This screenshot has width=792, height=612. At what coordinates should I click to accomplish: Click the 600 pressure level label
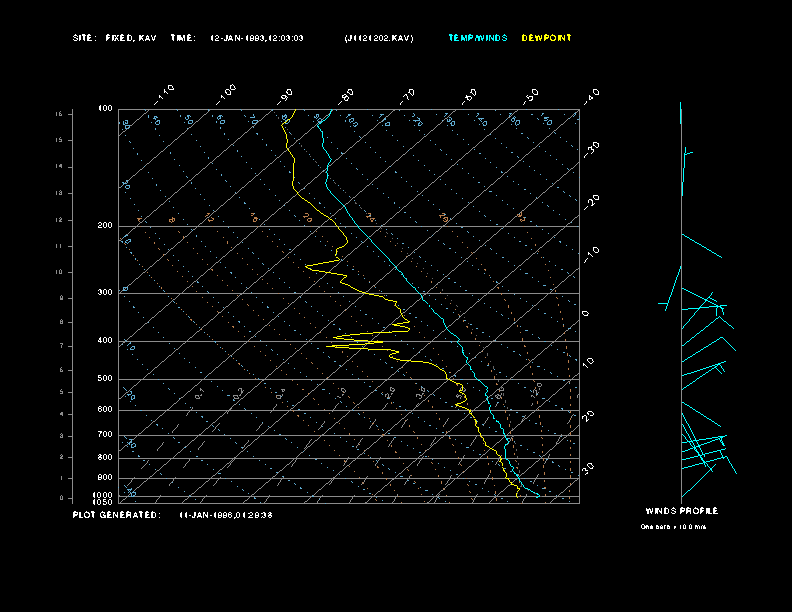pyautogui.click(x=105, y=410)
